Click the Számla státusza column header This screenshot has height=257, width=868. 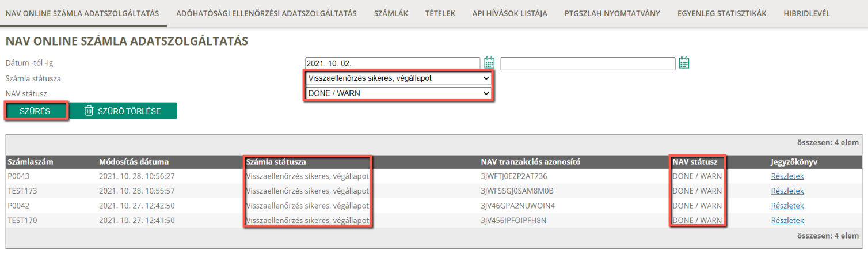point(276,162)
